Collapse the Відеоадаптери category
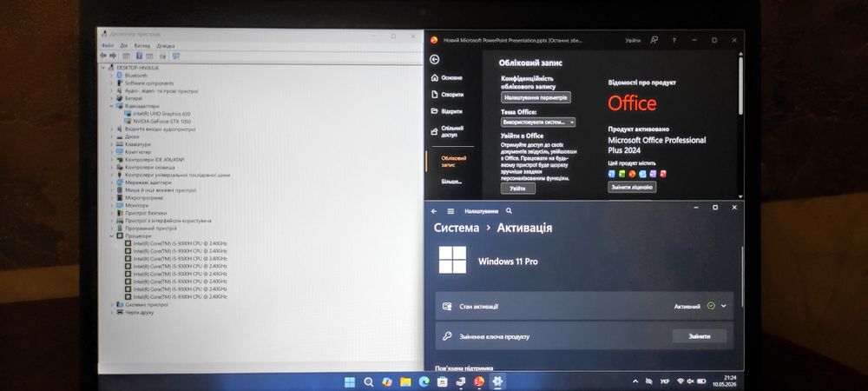Image resolution: width=868 pixels, height=391 pixels. [111, 106]
